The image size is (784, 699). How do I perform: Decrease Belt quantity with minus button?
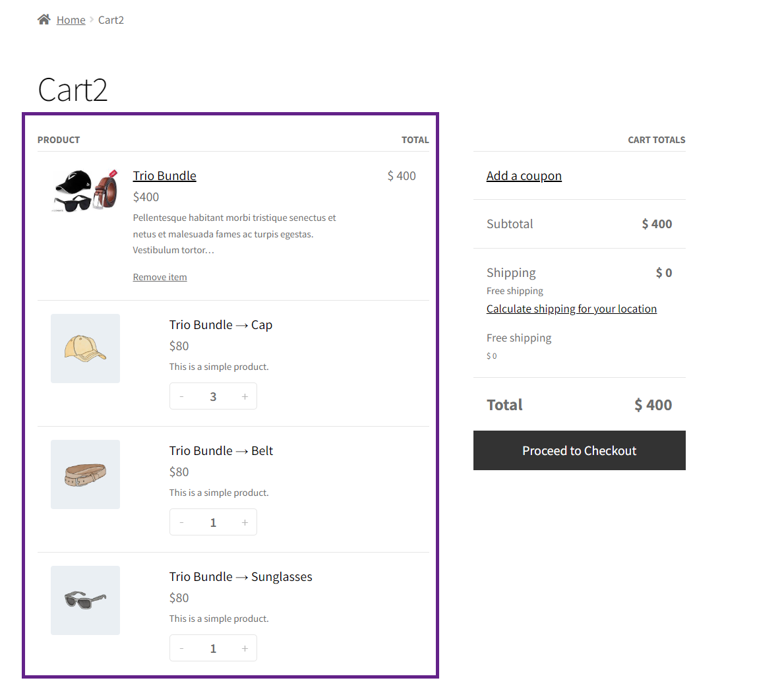181,522
